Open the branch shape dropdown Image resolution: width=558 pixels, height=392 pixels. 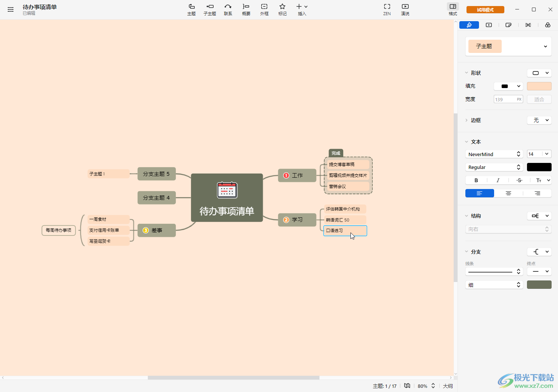point(539,252)
